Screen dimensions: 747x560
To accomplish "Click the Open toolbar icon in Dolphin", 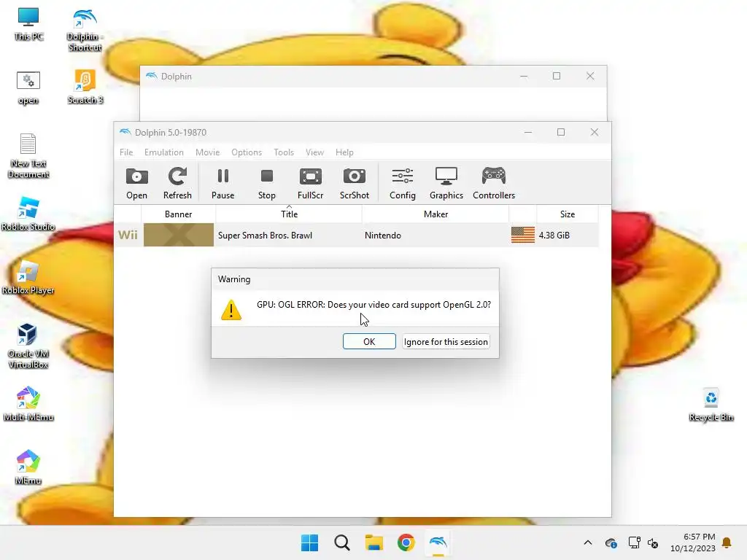I will [136, 183].
